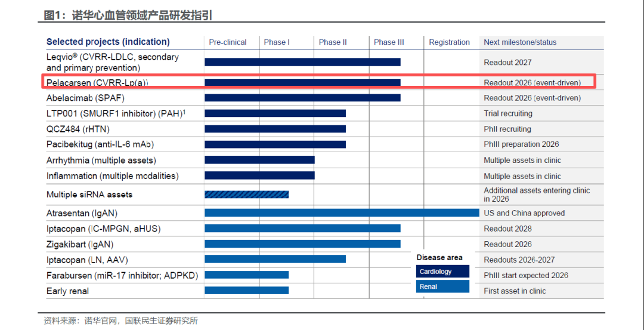This screenshot has height=330, width=644.
Task: Click the Zigakibart (IgAN) project name
Action: [x=80, y=244]
